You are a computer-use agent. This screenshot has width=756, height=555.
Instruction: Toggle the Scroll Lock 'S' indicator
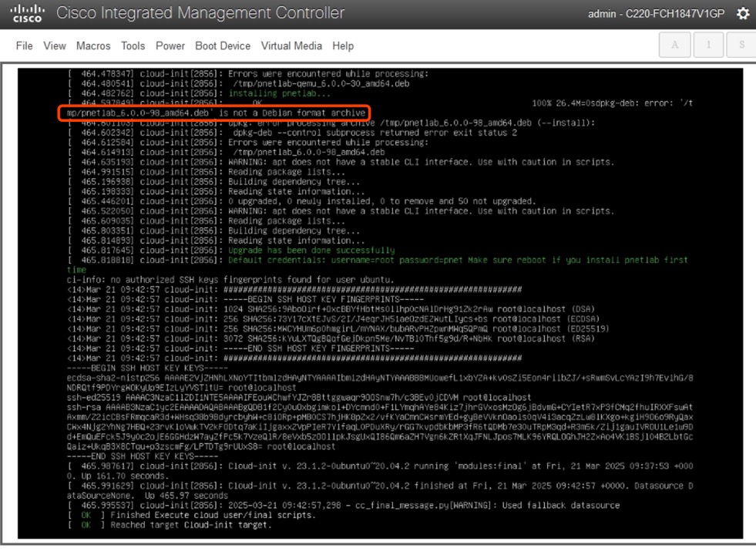[741, 45]
